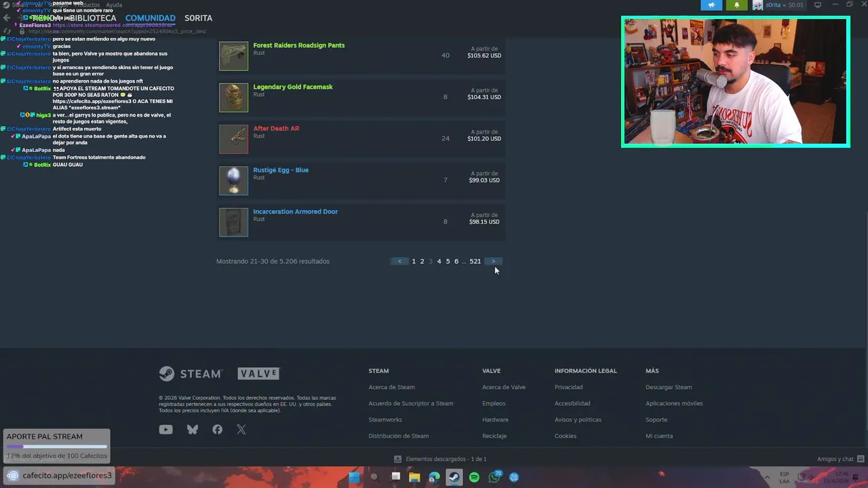Screen dimensions: 868x488
Task: Open Distribución de Steam link
Action: (x=399, y=436)
